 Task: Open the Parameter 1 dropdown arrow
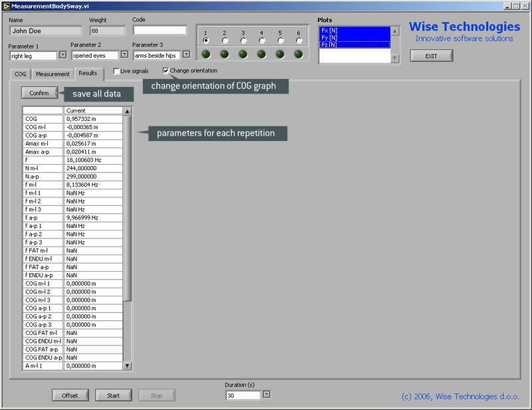[63, 54]
